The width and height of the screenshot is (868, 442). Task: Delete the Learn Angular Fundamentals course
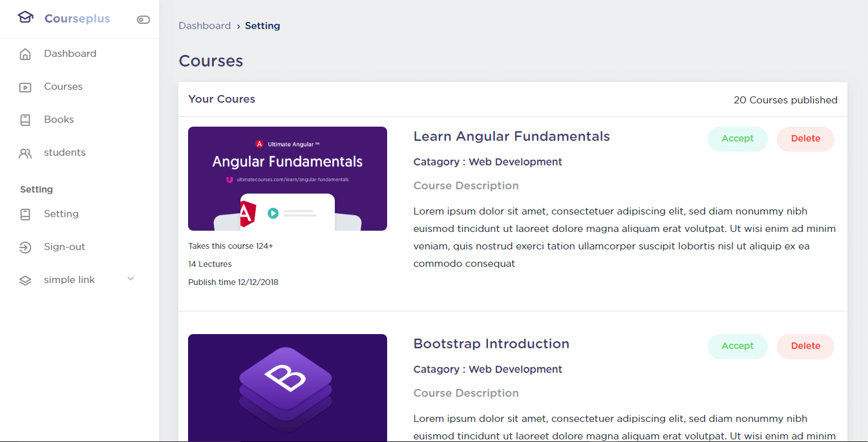[805, 139]
